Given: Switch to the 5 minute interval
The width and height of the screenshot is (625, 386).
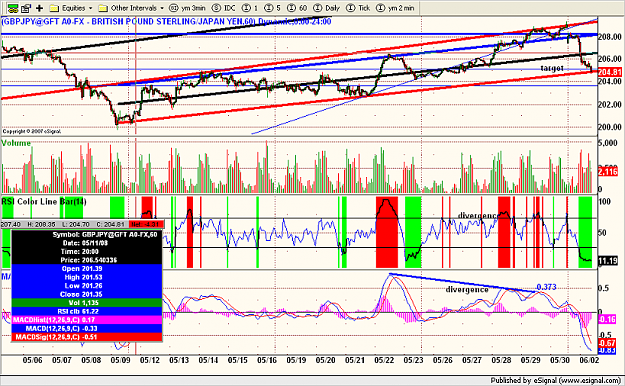Looking at the screenshot, I should [273, 8].
